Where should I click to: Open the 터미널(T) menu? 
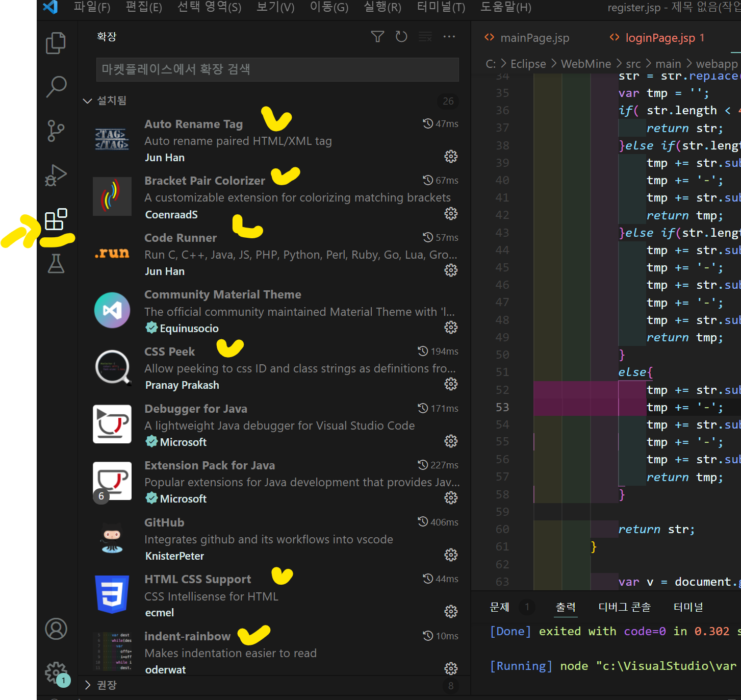click(441, 7)
